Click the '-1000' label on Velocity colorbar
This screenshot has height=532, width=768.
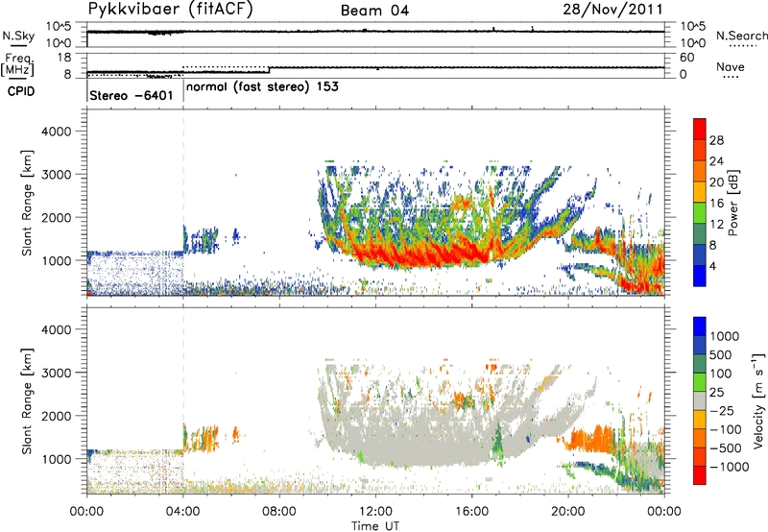pos(729,467)
